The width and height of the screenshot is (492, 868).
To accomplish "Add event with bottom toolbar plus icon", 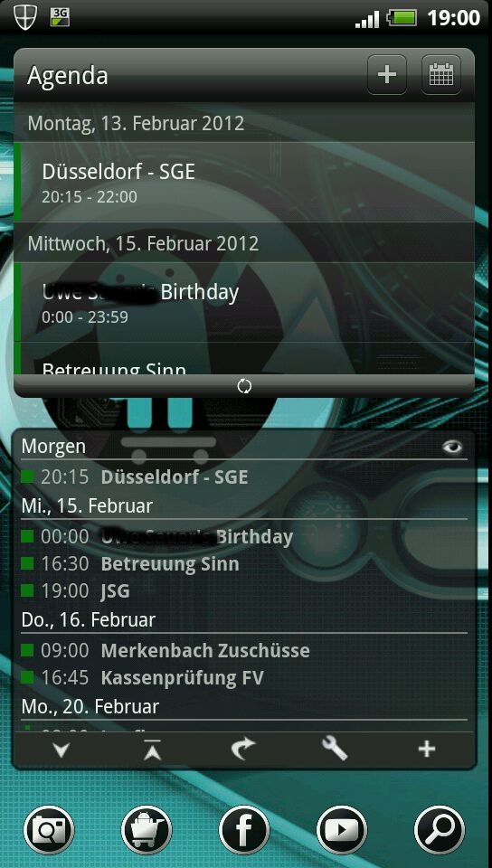I will click(x=426, y=750).
